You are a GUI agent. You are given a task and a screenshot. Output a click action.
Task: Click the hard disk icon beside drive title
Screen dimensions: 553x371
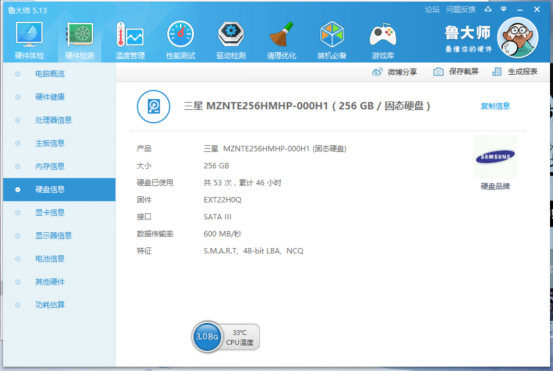[x=153, y=107]
